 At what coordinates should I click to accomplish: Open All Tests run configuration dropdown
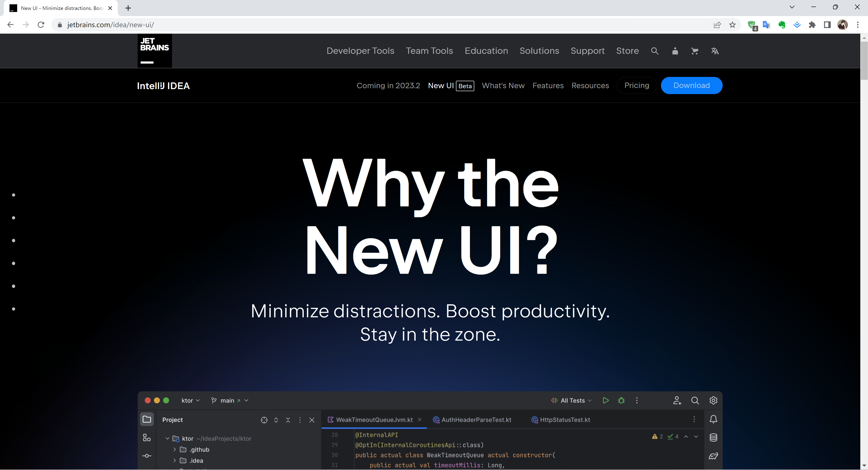(x=571, y=400)
